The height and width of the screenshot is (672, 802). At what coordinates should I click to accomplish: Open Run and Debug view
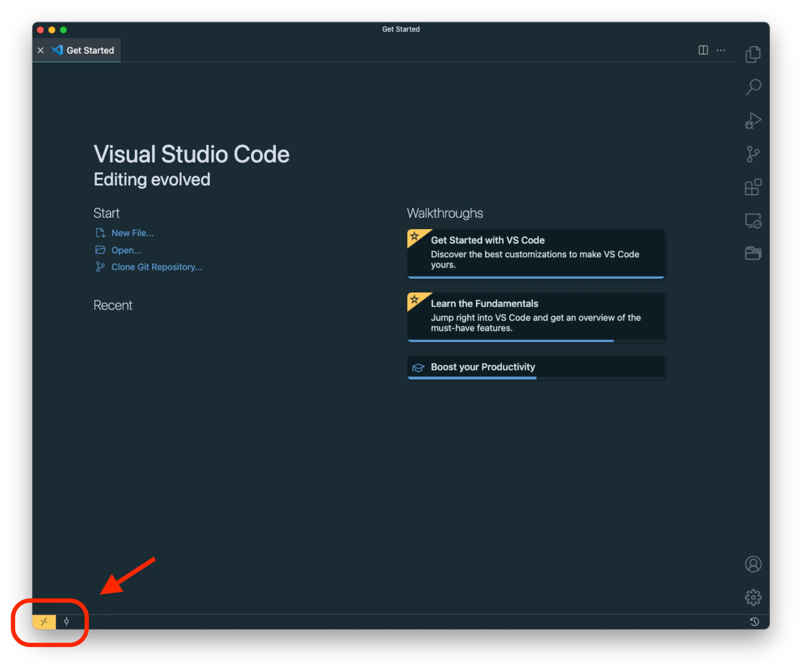pos(753,121)
